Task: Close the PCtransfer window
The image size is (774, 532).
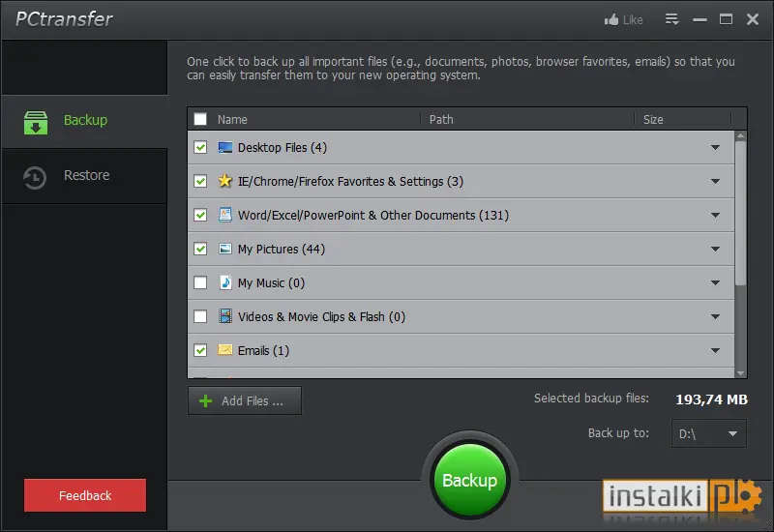Action: [x=753, y=19]
